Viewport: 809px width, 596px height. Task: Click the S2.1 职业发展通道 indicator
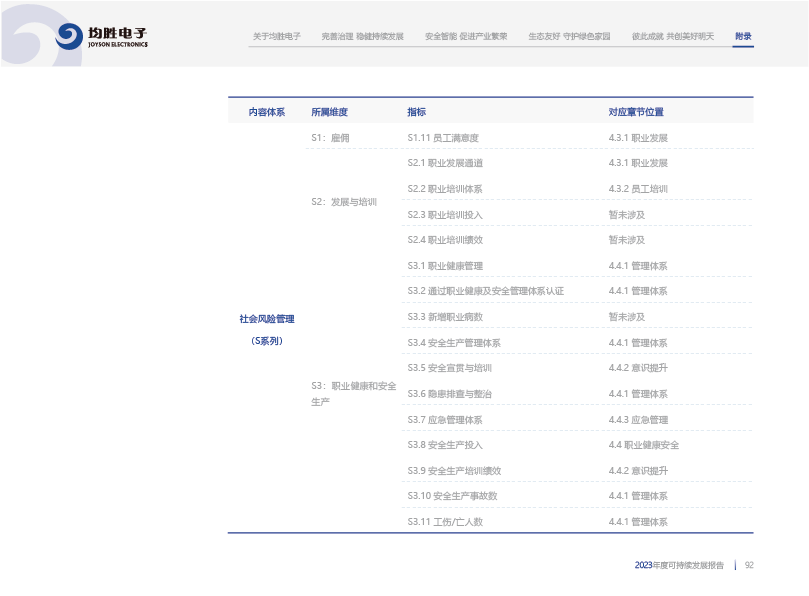pos(445,162)
